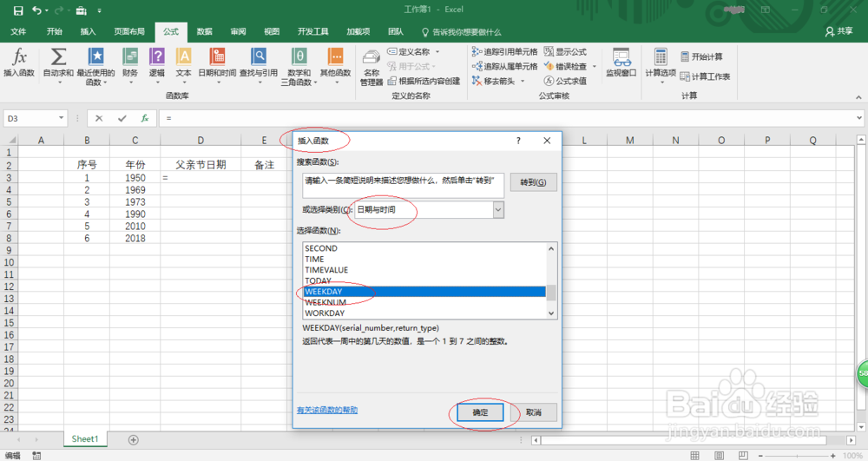Screen dimensions: 868x461
Task: Click the function list scrollbar down arrow
Action: coord(551,313)
